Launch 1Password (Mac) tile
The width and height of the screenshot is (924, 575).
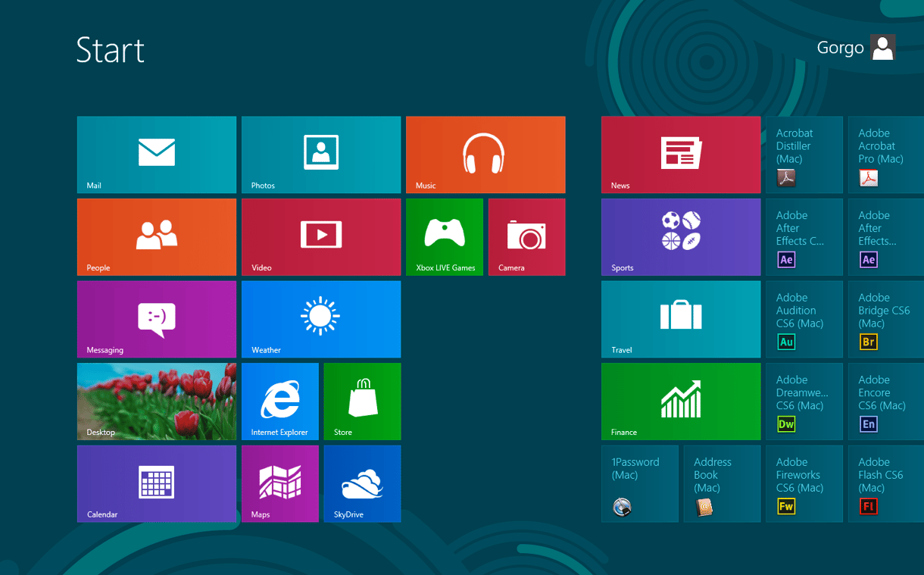point(640,483)
